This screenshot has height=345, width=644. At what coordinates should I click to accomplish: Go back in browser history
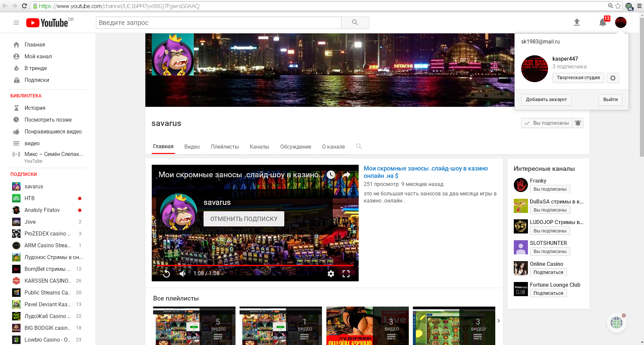(5, 6)
